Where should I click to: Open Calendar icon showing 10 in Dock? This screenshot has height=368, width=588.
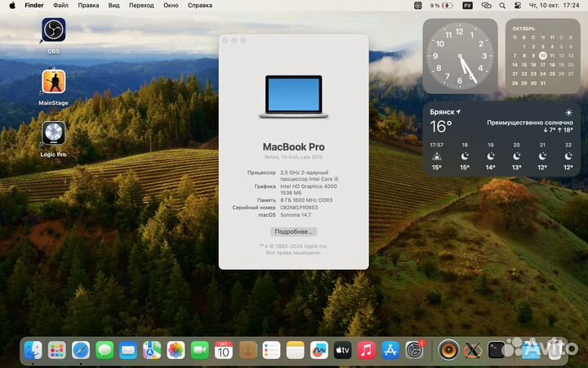tap(224, 351)
